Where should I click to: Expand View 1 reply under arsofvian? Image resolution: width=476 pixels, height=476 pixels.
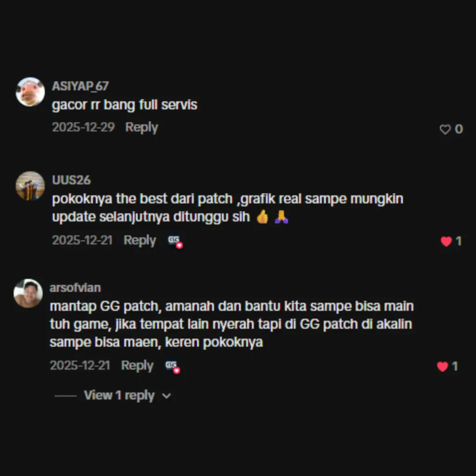click(x=119, y=395)
